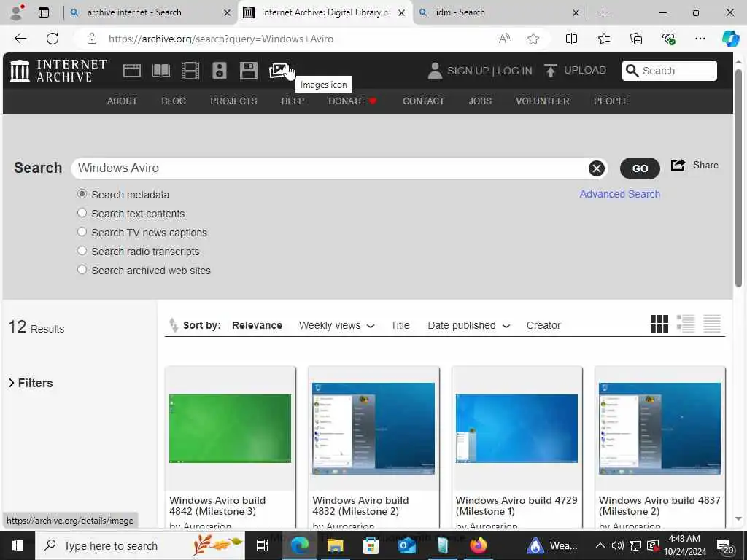Viewport: 747px width, 560px height.
Task: View site information lock icon
Action: (92, 39)
